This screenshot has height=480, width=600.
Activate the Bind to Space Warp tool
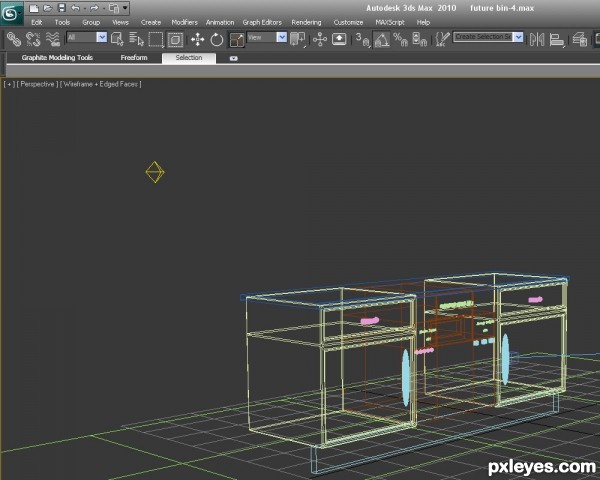(53, 39)
